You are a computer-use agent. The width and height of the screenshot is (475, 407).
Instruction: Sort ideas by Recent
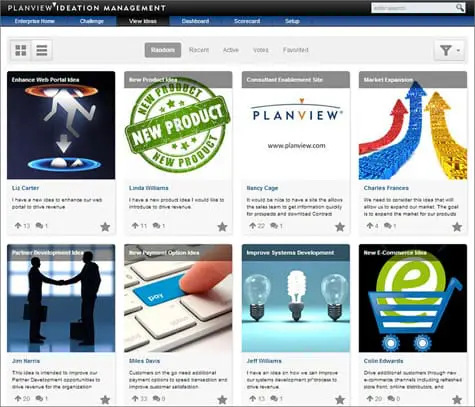199,50
